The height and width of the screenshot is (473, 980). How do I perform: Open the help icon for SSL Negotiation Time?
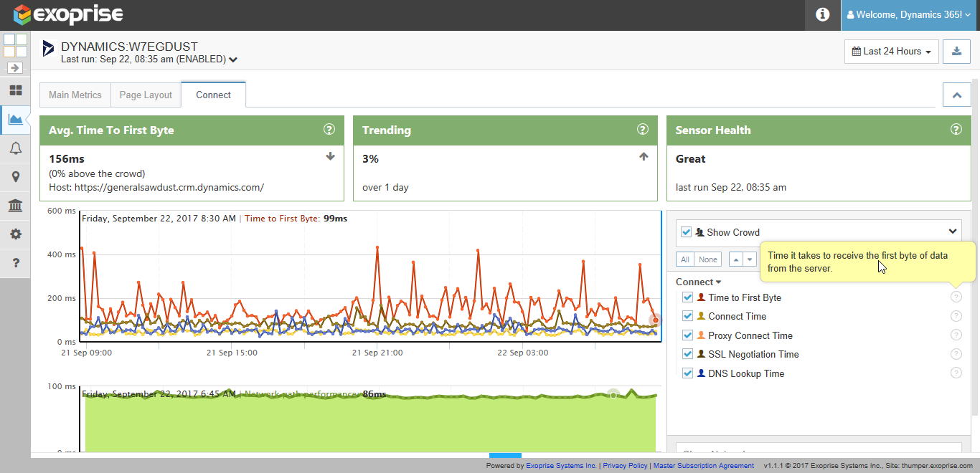coord(956,354)
